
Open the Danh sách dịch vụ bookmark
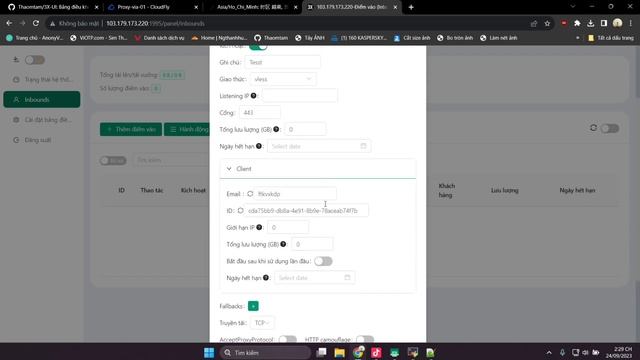159,38
